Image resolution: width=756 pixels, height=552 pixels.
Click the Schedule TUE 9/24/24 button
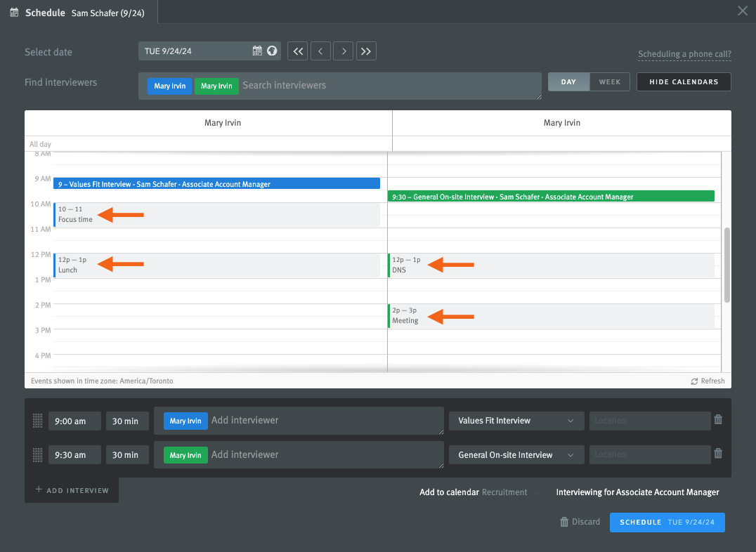[x=667, y=523]
